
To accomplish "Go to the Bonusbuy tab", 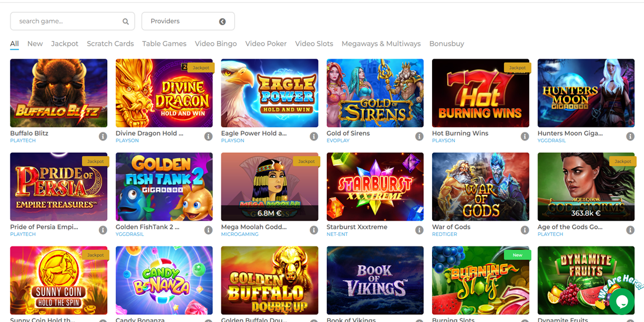I will click(446, 44).
